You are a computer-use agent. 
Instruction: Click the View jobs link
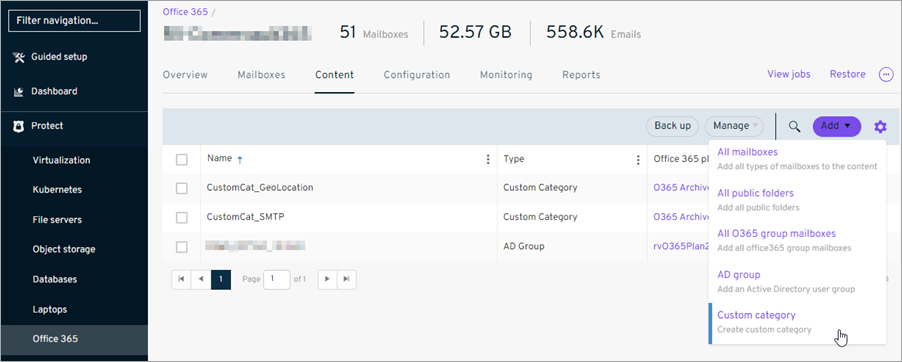click(789, 74)
